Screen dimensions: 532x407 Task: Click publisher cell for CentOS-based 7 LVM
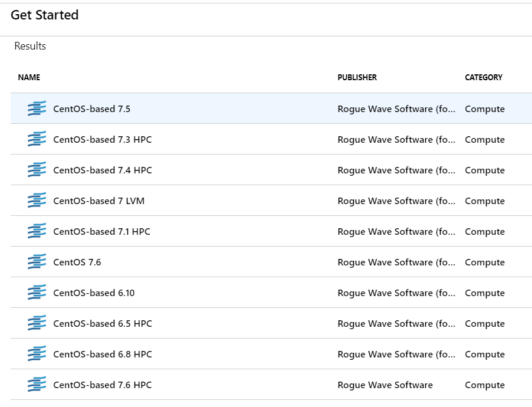tap(396, 201)
